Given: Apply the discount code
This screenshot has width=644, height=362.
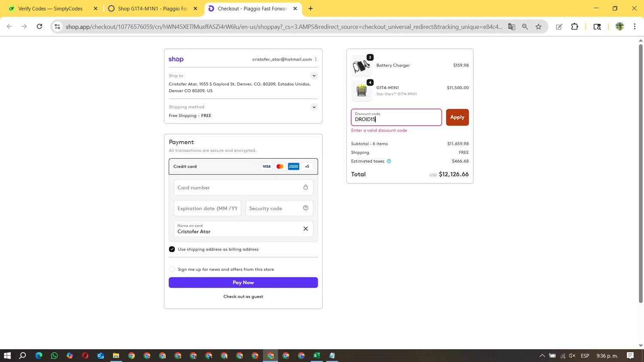Looking at the screenshot, I should [457, 117].
